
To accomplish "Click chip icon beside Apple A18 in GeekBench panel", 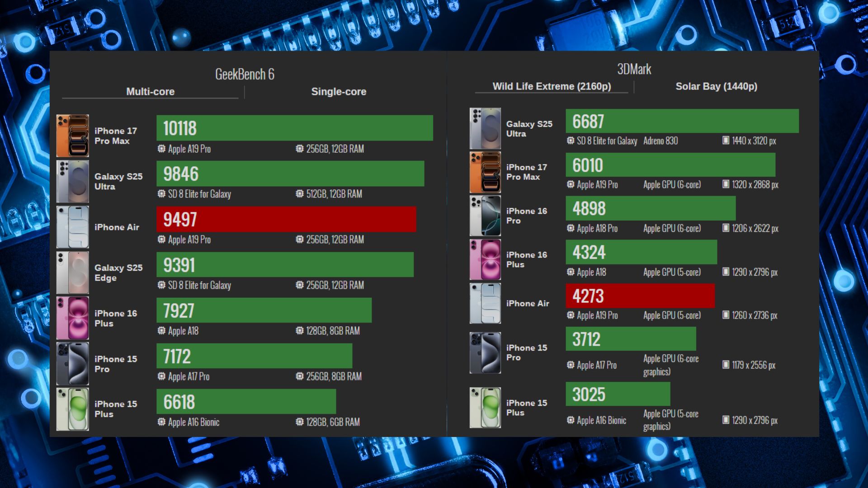I will (x=161, y=331).
